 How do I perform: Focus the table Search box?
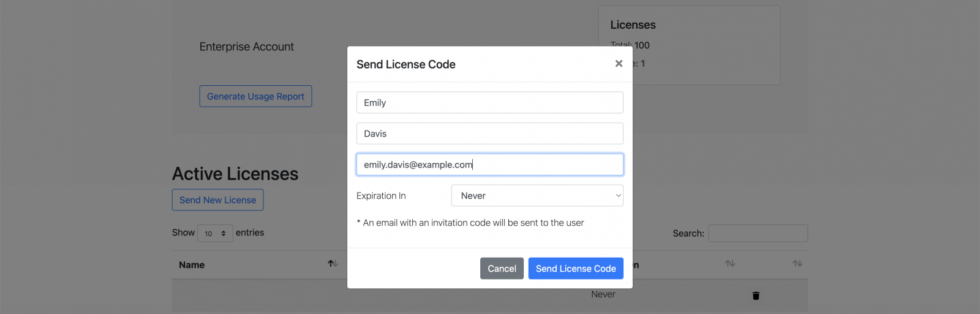[758, 234]
